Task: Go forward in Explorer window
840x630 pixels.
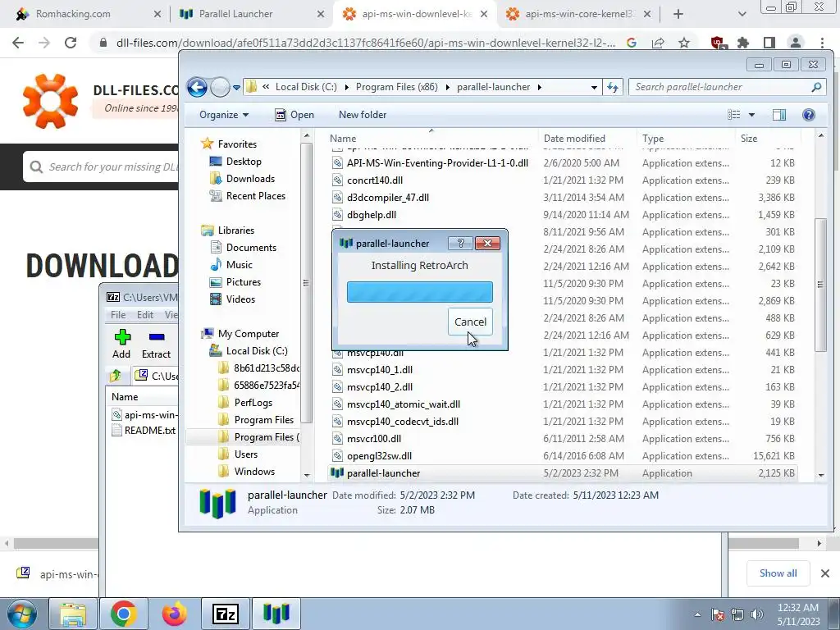Action: [220, 87]
